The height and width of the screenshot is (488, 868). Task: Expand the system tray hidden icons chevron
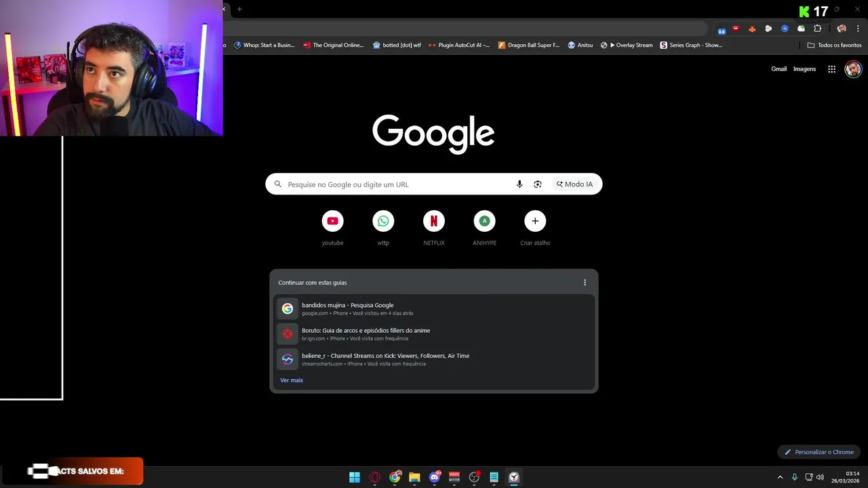coord(780,477)
